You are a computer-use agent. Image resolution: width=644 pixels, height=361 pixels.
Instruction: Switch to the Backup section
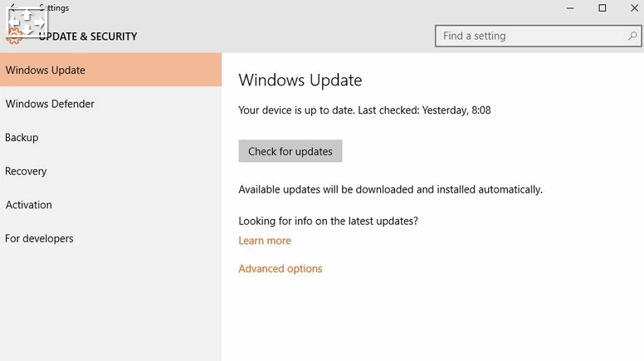click(x=111, y=137)
